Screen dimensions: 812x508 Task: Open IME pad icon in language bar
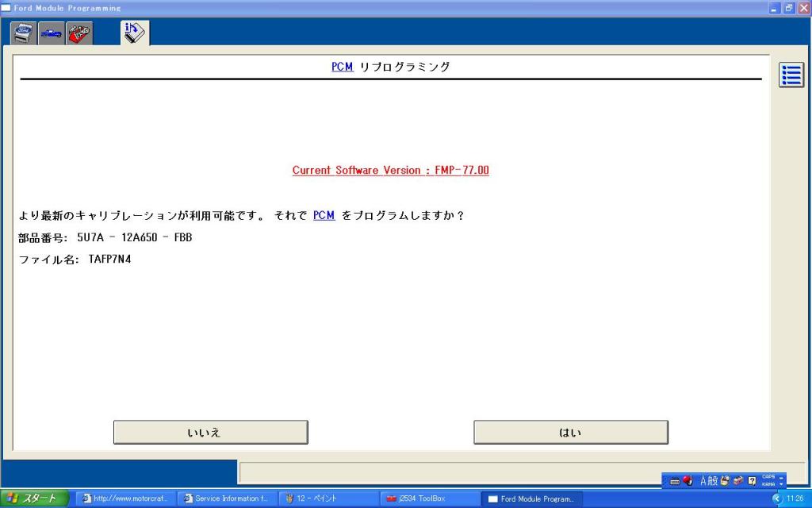(x=725, y=480)
